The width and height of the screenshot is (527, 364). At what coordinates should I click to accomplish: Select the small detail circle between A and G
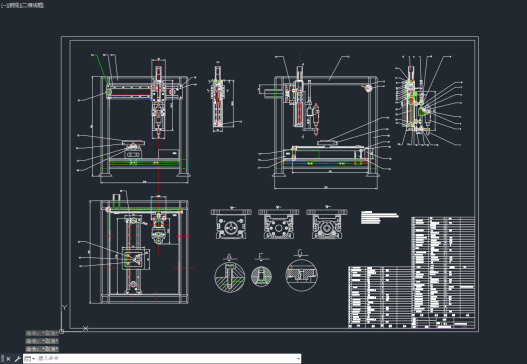[261, 276]
